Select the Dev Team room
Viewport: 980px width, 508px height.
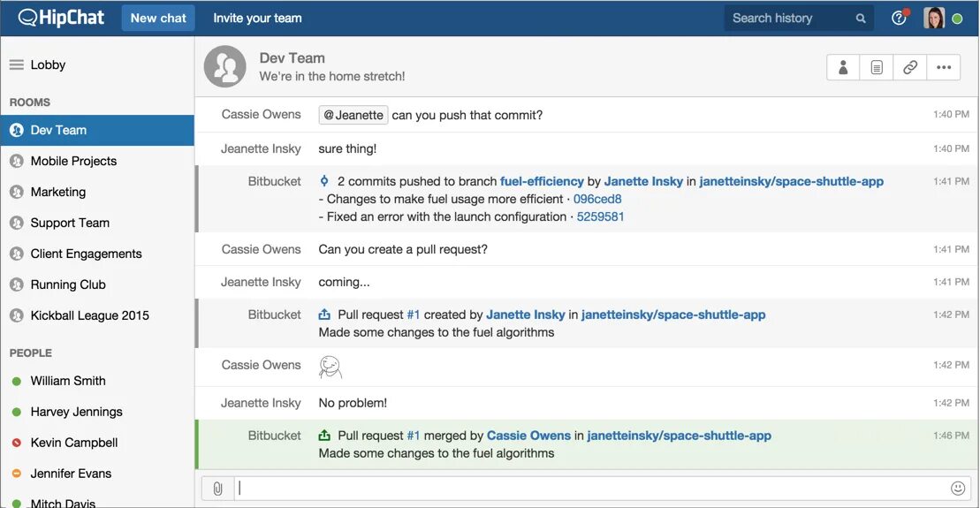[x=97, y=130]
